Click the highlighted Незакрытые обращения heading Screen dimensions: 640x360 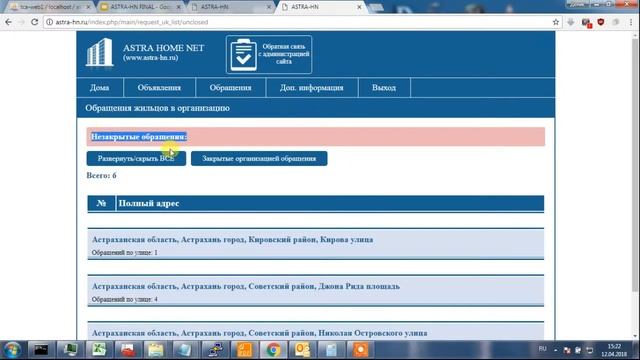coord(139,137)
